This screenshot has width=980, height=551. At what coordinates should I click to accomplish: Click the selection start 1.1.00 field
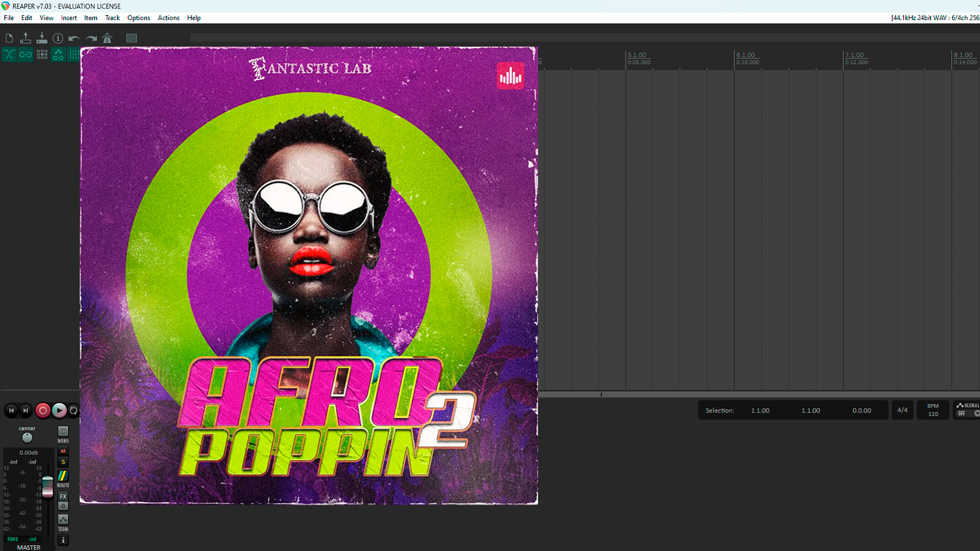(x=760, y=411)
